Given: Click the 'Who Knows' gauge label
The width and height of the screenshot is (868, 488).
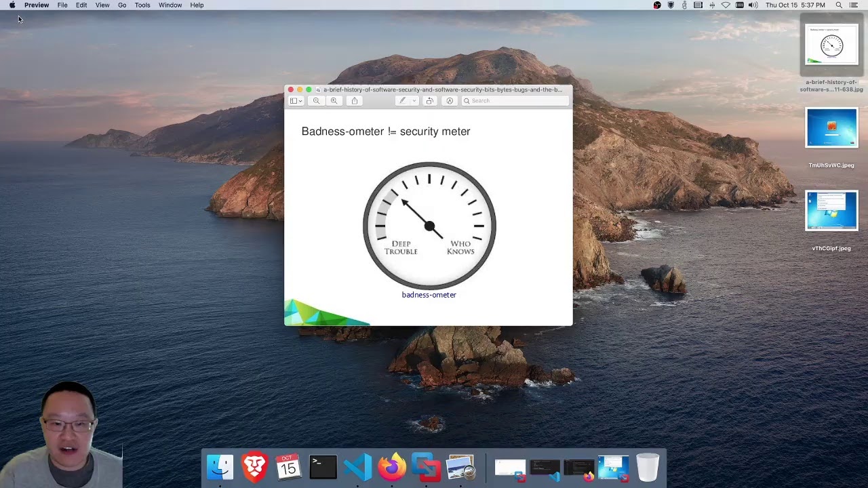Looking at the screenshot, I should pyautogui.click(x=460, y=247).
